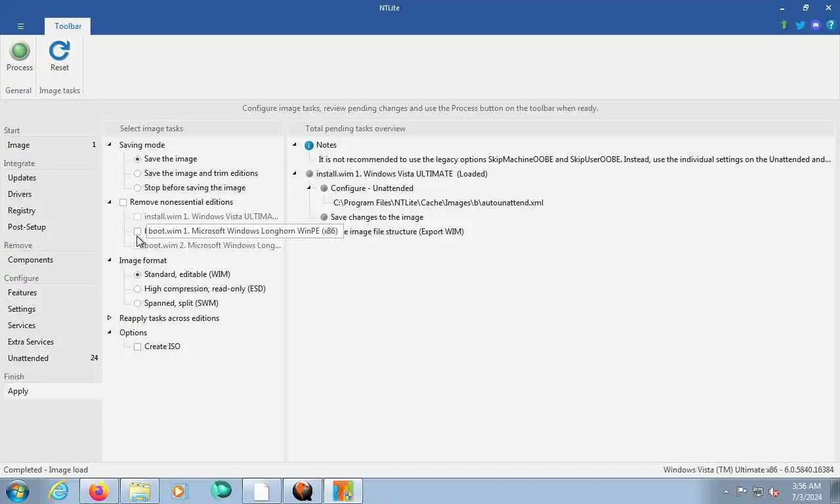The width and height of the screenshot is (840, 504).
Task: Launch Internet Explorer from taskbar
Action: [x=58, y=491]
